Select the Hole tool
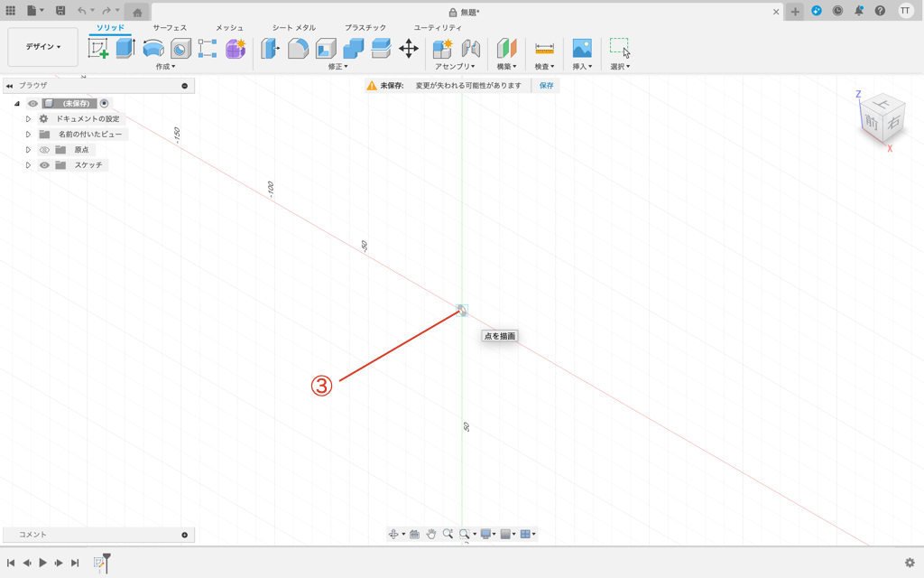924x578 pixels. 180,49
